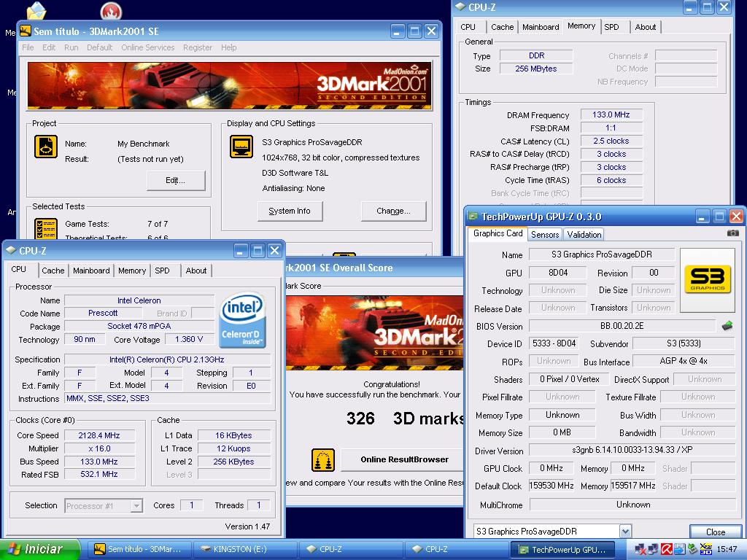Switch to the KINGSTON (E:) taskbar window
This screenshot has width=747, height=560.
tap(244, 549)
